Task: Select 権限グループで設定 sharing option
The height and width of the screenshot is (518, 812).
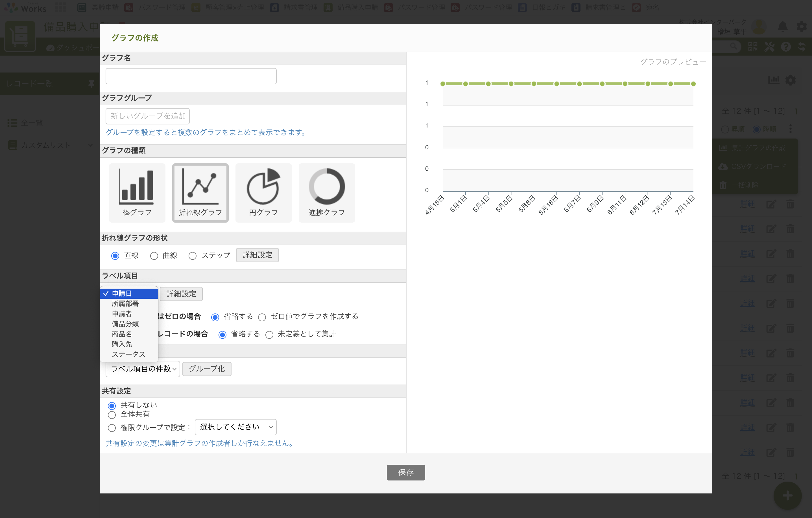Action: pos(112,428)
